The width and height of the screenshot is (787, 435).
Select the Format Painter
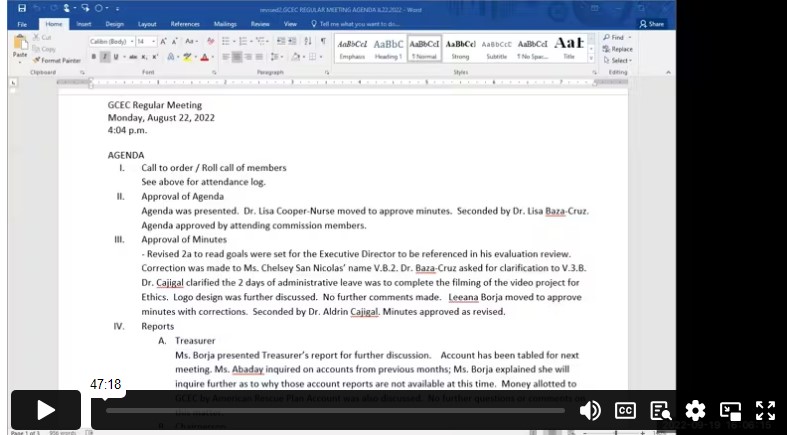(57, 61)
